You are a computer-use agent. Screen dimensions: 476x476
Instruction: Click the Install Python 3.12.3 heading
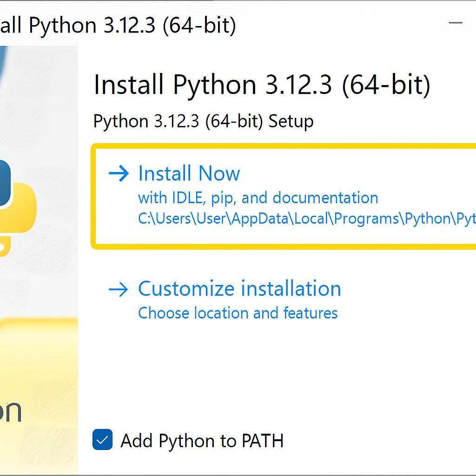tap(262, 85)
